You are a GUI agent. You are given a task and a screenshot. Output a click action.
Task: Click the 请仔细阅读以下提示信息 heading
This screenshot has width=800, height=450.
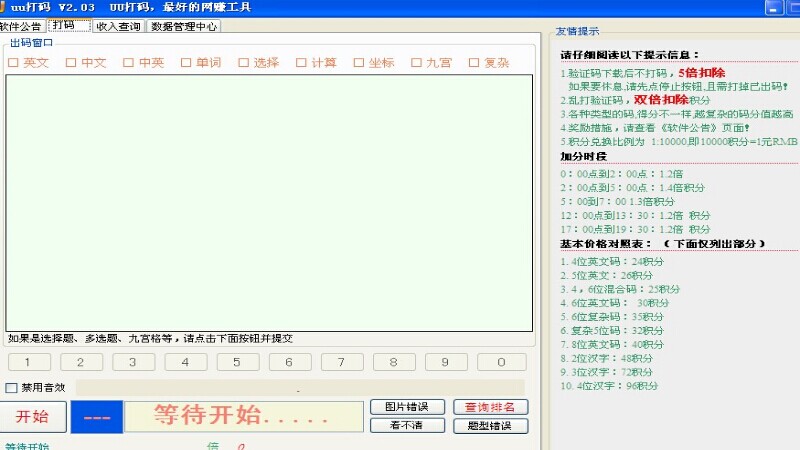629,55
